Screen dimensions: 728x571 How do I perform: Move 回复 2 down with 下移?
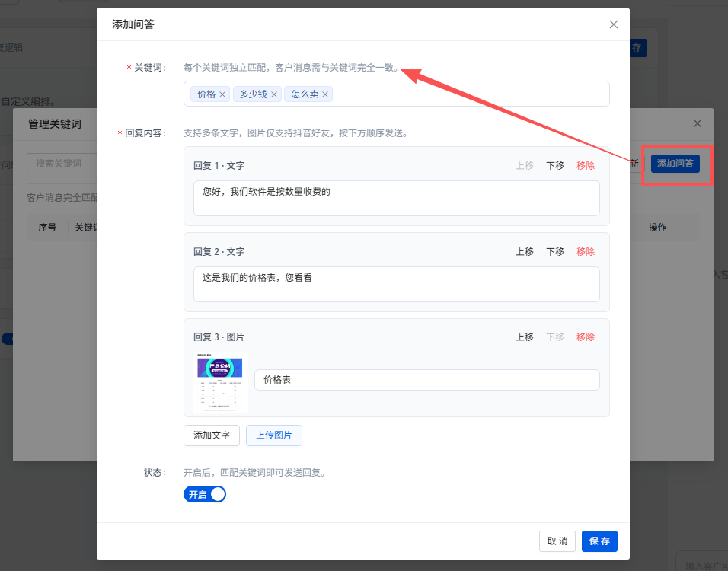555,251
